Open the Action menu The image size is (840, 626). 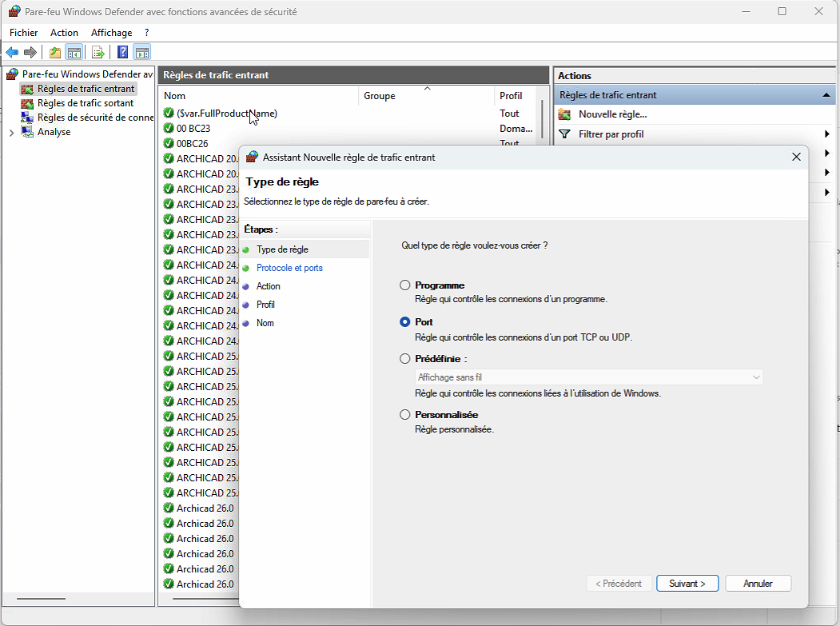click(64, 33)
